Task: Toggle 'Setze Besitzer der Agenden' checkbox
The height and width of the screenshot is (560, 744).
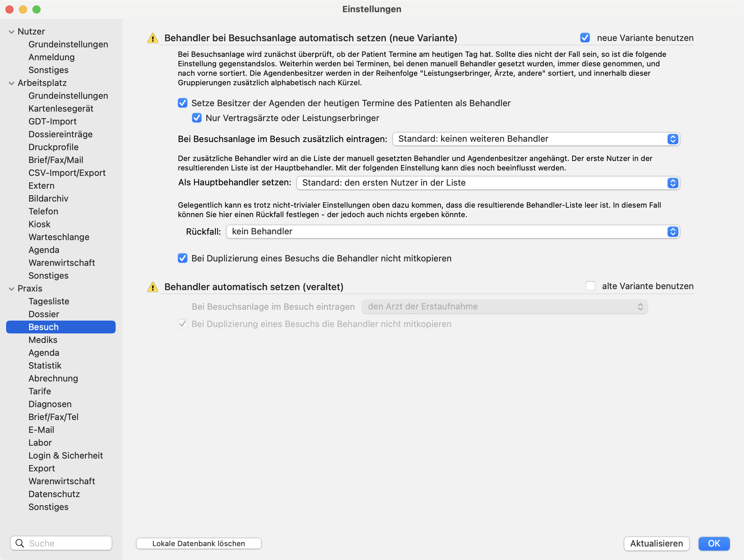Action: 183,103
